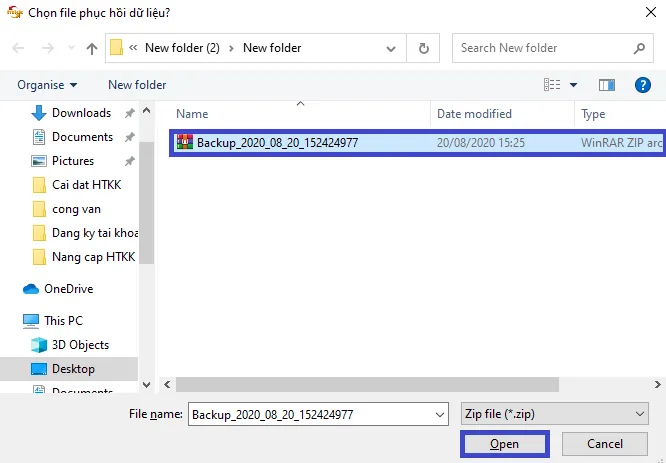Select the New folder breadcrumb segment
Screen dimensions: 666x463
pos(272,48)
